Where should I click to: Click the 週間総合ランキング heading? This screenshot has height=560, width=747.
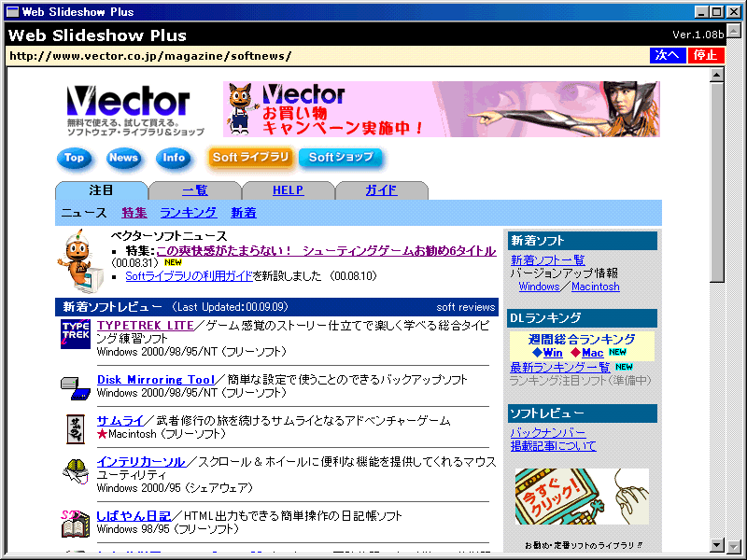(x=582, y=340)
